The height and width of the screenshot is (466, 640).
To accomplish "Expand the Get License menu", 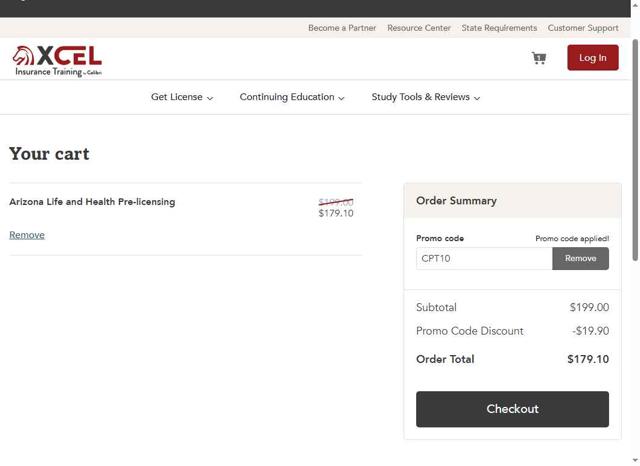I will coord(182,97).
